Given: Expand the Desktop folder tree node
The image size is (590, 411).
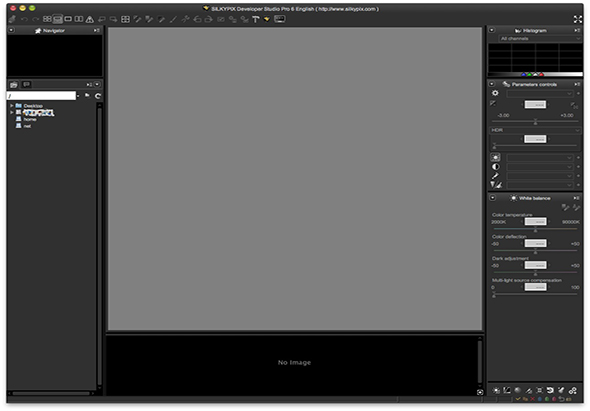Looking at the screenshot, I should pos(12,106).
